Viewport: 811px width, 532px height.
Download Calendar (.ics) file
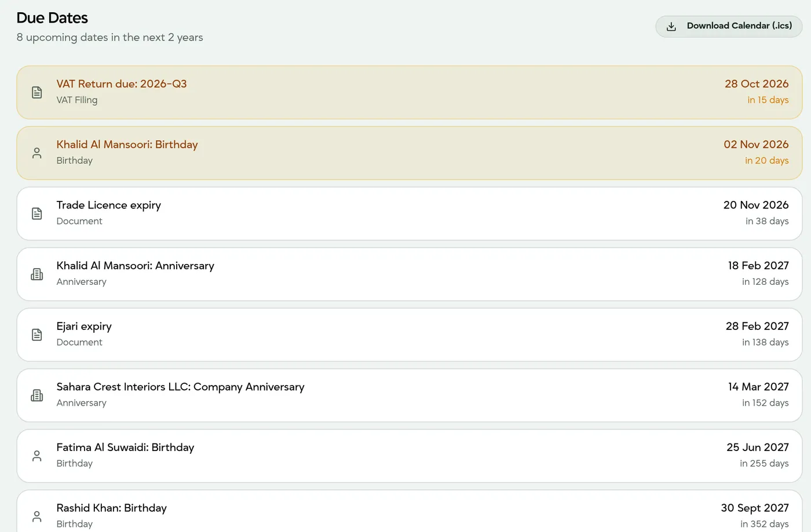tap(729, 26)
